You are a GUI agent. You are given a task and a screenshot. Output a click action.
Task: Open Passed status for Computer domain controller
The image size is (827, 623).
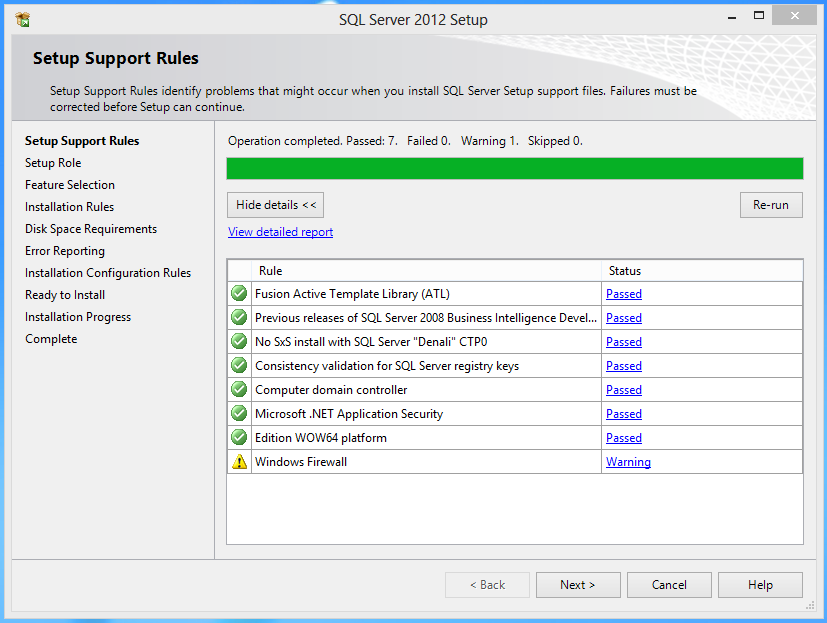624,390
